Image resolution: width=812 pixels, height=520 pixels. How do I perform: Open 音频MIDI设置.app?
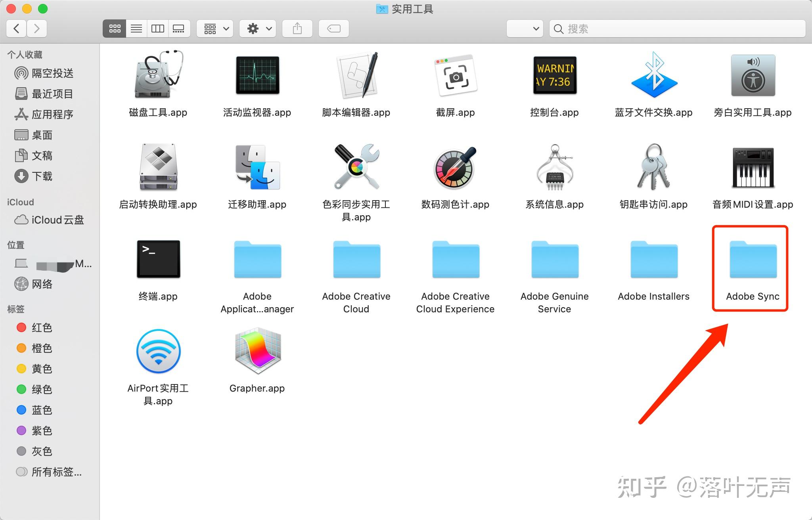pos(753,167)
